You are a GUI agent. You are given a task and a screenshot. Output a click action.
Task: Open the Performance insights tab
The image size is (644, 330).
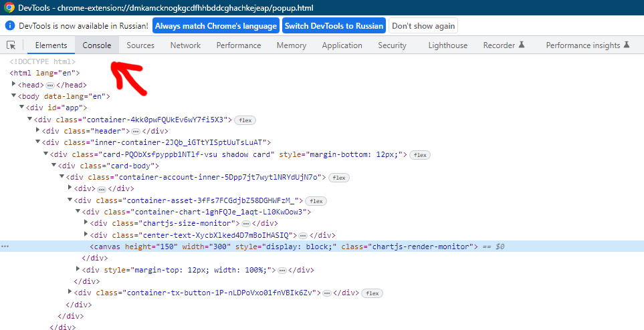click(x=587, y=45)
